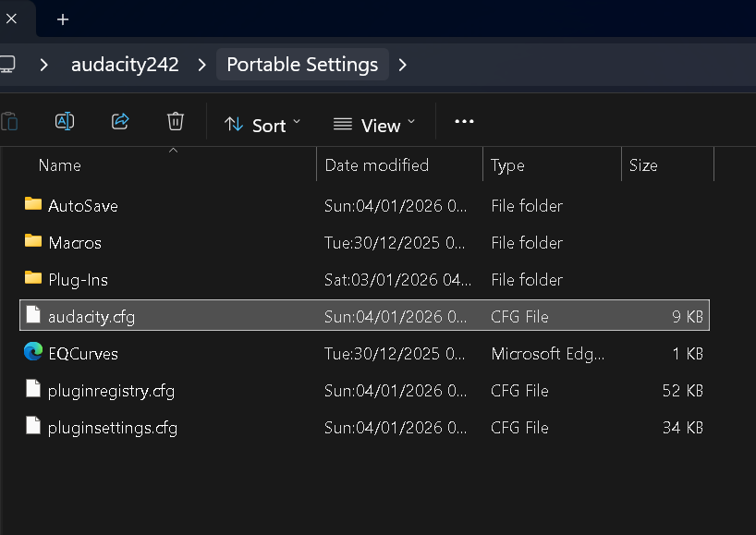Screen dimensions: 756x535
Task: Click the This PC monitor icon
Action: tap(7, 65)
